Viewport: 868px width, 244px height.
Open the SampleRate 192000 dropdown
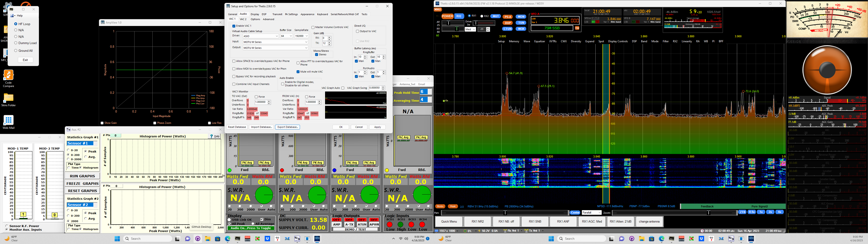pyautogui.click(x=302, y=36)
